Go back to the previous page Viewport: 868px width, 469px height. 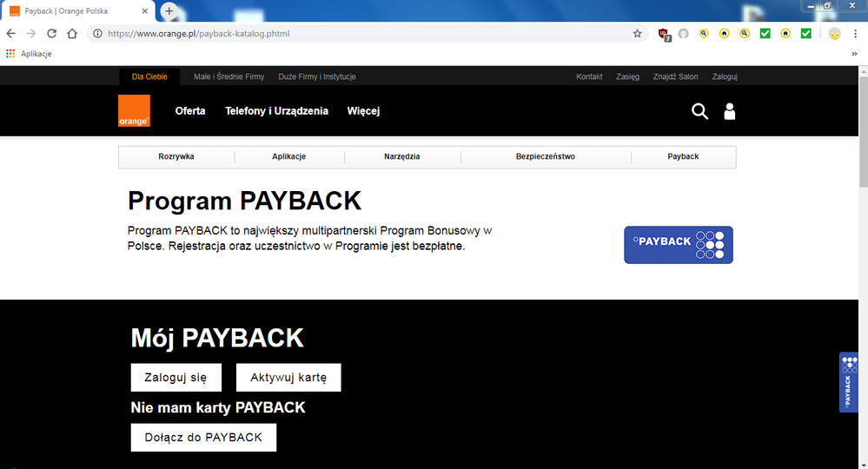(10, 34)
